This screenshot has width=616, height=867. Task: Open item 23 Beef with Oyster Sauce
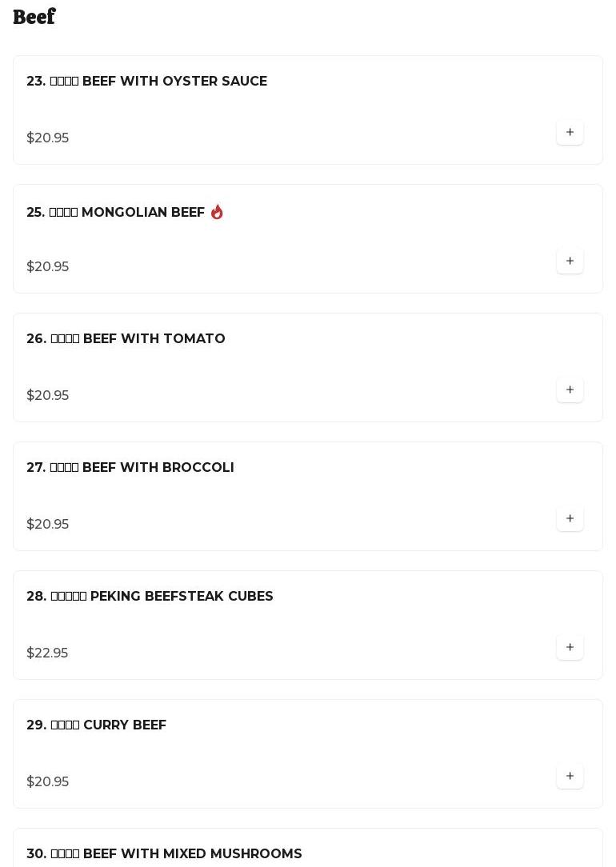pos(146,82)
